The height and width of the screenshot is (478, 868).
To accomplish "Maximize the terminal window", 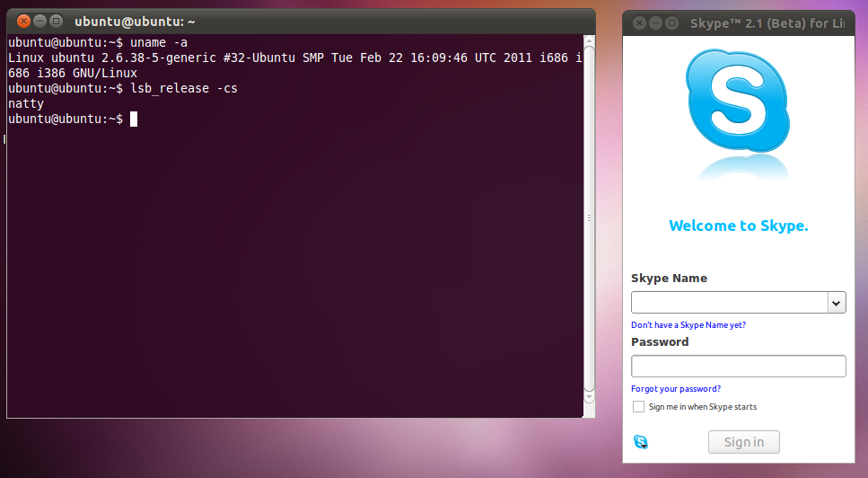I will (56, 22).
